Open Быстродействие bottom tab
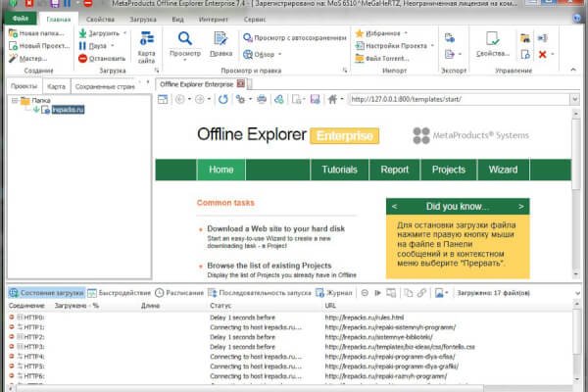 click(x=120, y=293)
